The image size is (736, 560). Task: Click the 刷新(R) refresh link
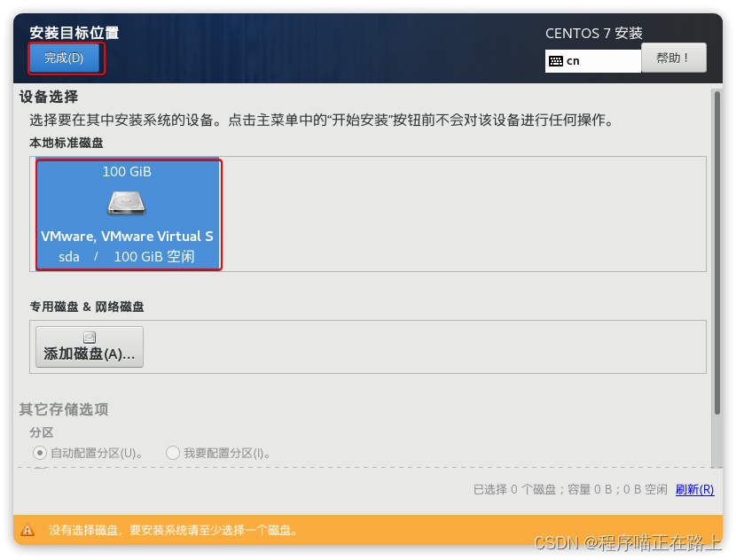[x=695, y=490]
